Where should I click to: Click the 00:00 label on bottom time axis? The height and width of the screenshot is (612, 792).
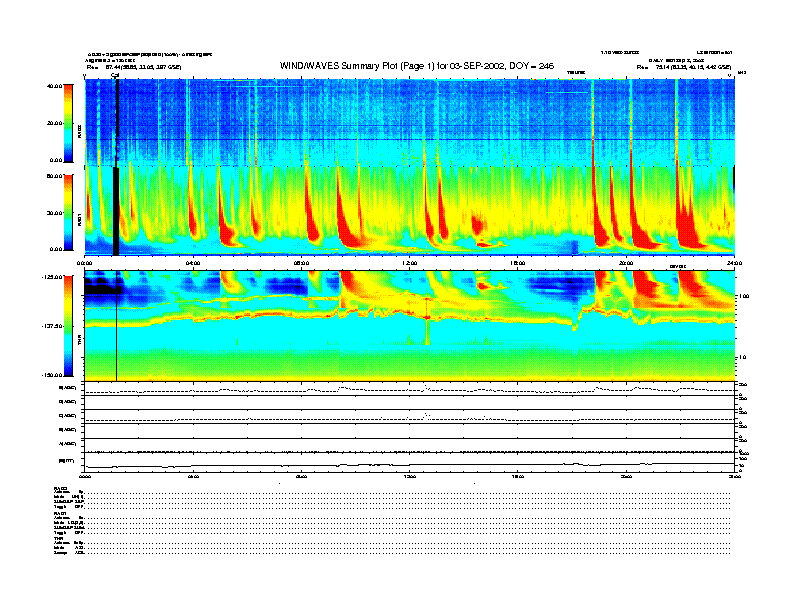pyautogui.click(x=84, y=476)
